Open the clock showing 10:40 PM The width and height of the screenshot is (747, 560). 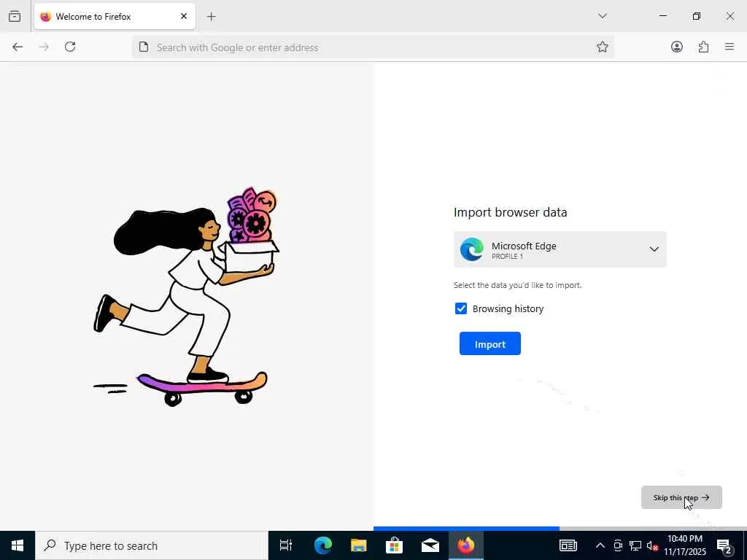click(x=684, y=545)
